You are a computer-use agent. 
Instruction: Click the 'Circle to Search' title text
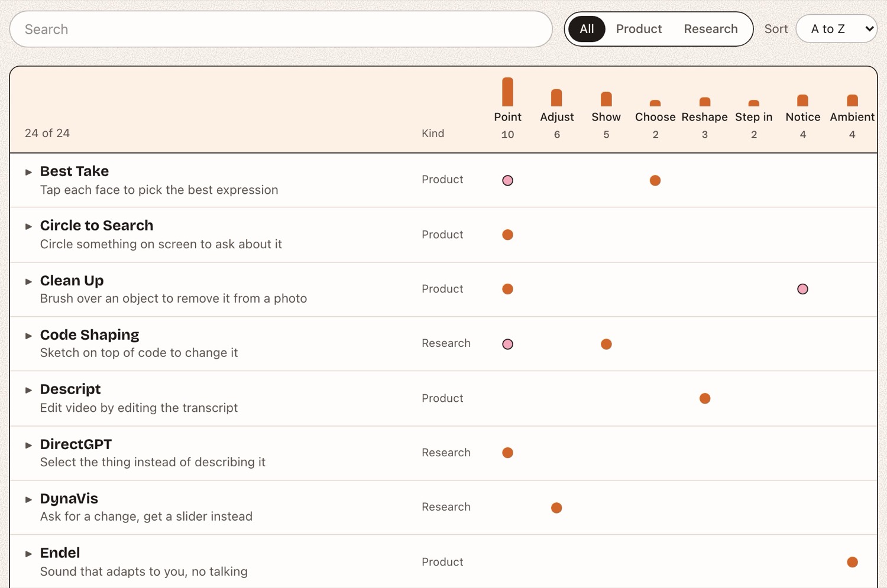point(96,226)
